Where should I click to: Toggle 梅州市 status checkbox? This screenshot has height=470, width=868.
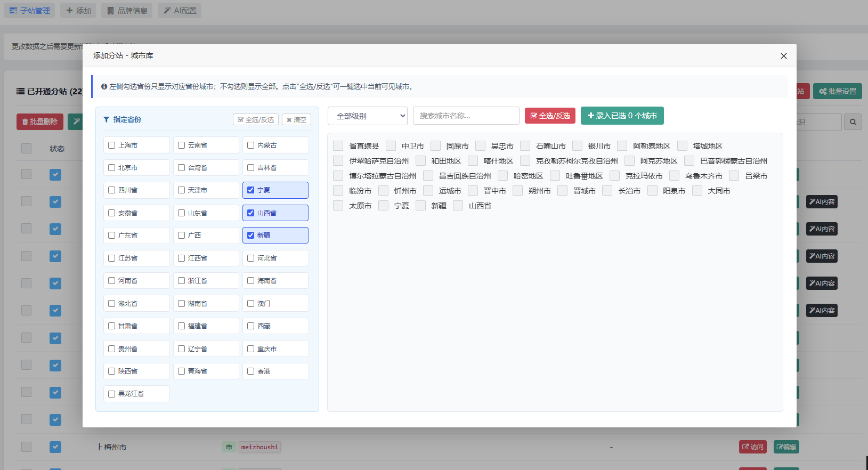(55, 447)
